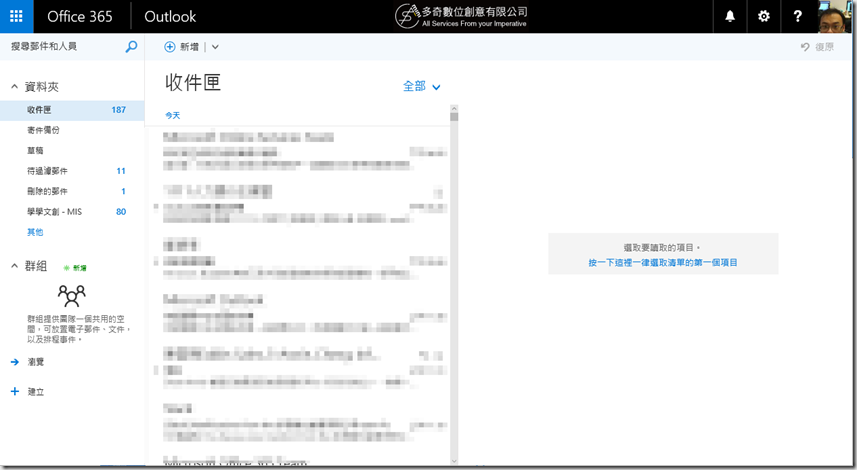Image resolution: width=857 pixels, height=470 pixels.
Task: Click the 其他 more folders link
Action: [35, 232]
